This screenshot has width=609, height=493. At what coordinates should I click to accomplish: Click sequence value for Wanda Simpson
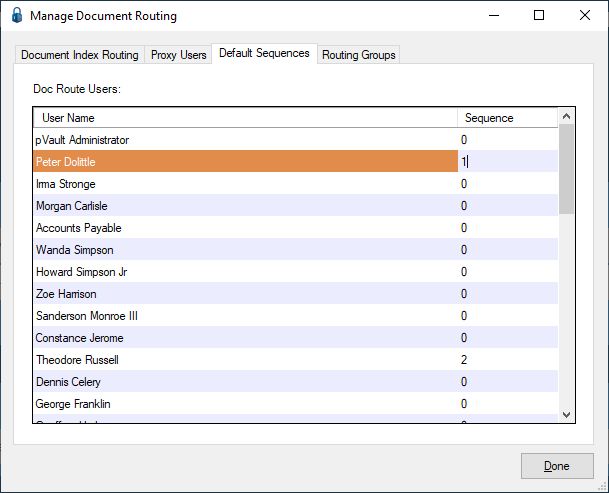[x=464, y=249]
